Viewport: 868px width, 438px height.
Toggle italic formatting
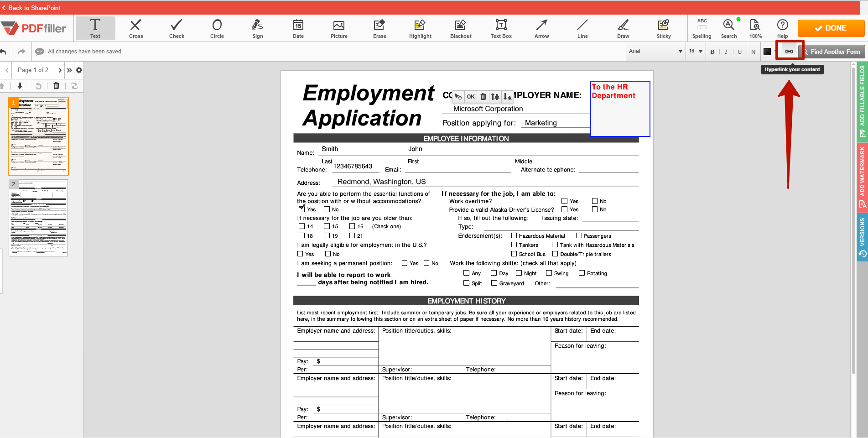pos(726,52)
